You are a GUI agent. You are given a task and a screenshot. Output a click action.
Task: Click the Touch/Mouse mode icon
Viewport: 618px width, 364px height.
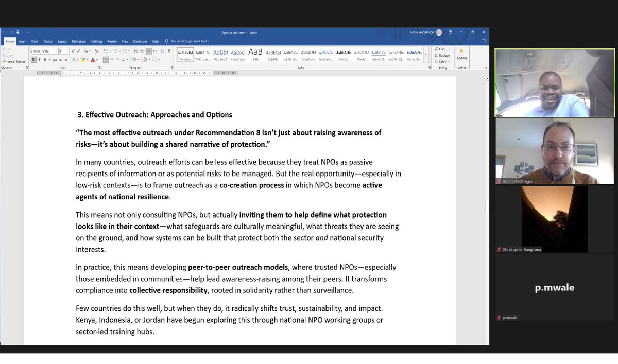[18, 32]
